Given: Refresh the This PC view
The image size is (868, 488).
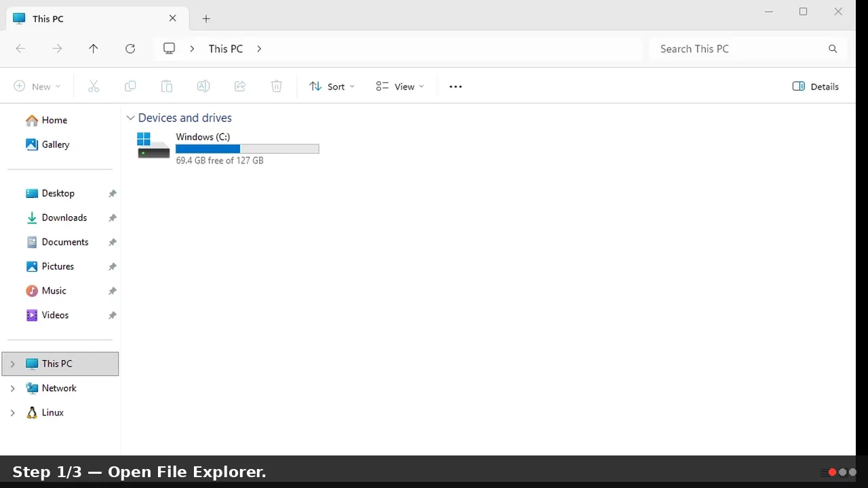Looking at the screenshot, I should pos(130,49).
